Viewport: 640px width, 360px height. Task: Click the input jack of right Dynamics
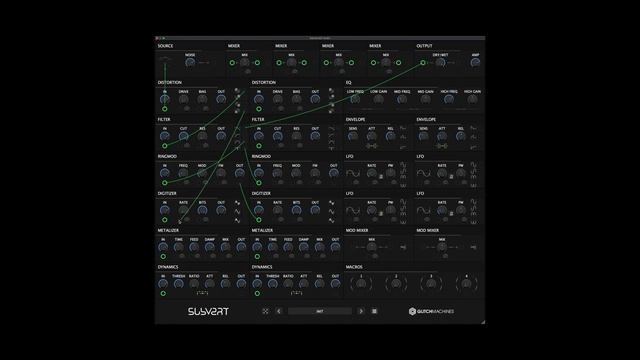point(257,293)
